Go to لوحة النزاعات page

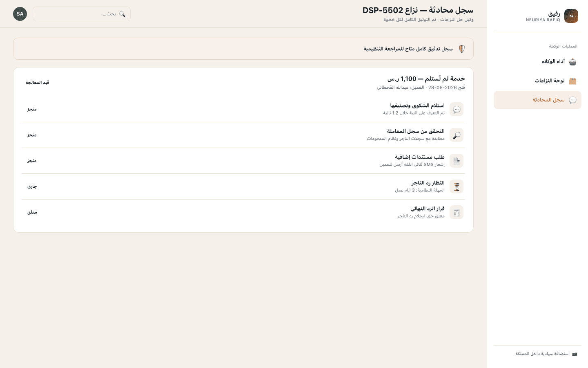(x=537, y=81)
